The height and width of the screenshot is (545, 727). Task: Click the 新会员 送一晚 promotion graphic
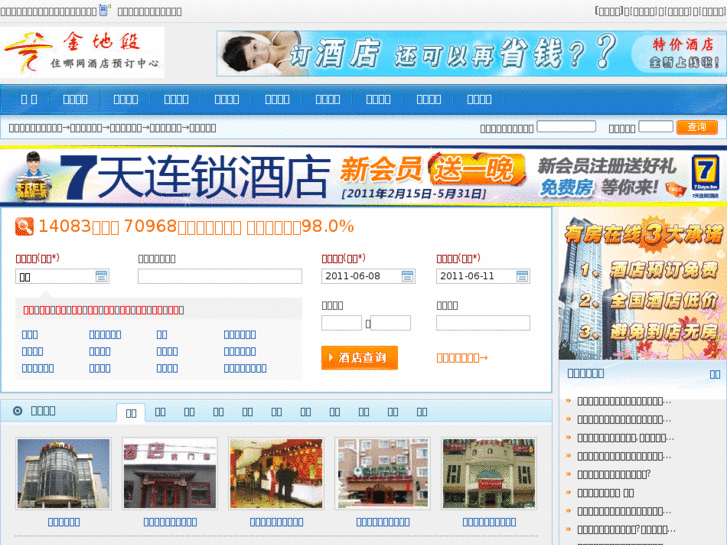coord(433,170)
